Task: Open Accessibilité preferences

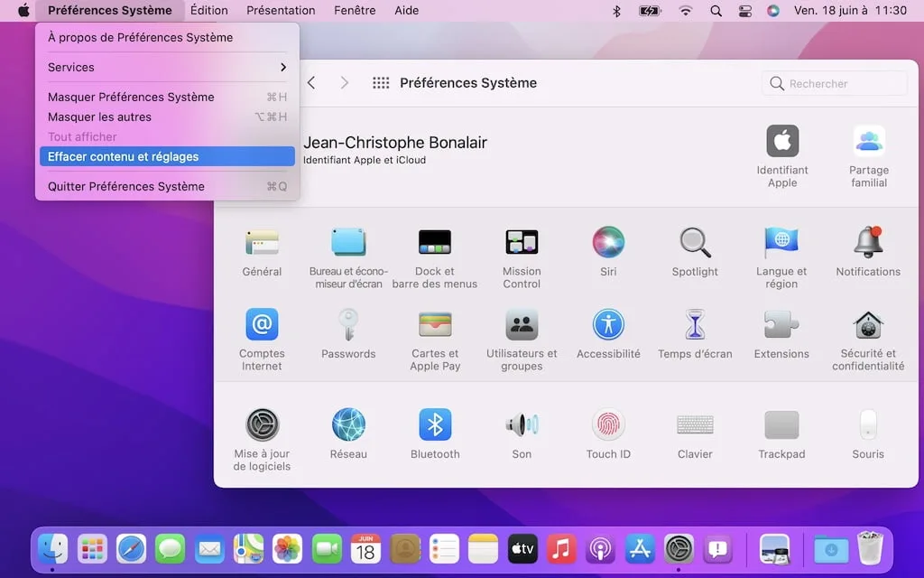Action: 608,334
